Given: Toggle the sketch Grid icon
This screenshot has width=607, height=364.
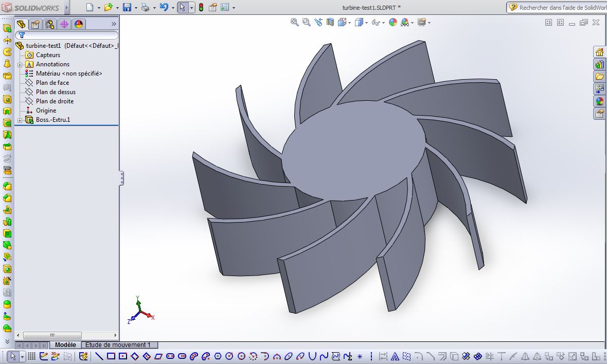Looking at the screenshot, I should click(x=32, y=356).
